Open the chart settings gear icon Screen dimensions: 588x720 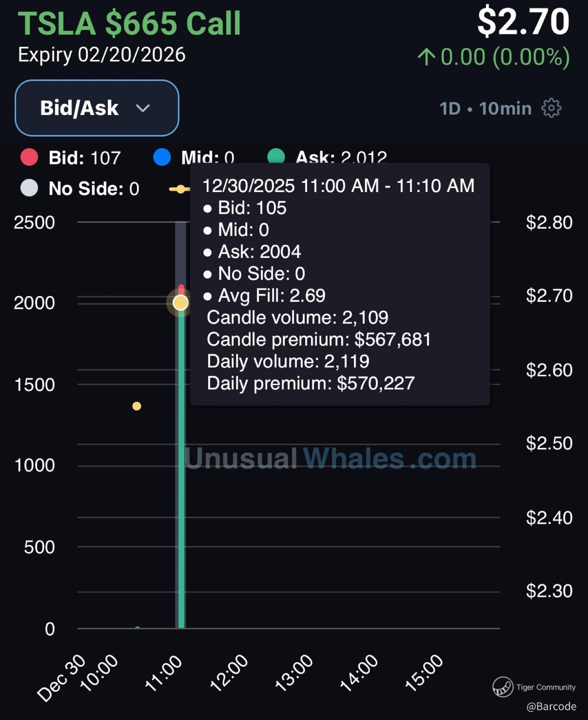(x=551, y=108)
